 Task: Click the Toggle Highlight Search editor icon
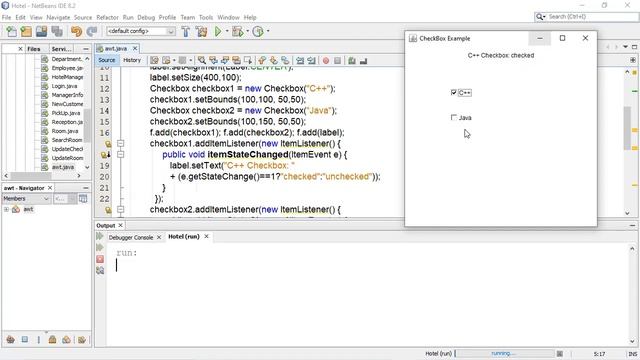click(236, 60)
